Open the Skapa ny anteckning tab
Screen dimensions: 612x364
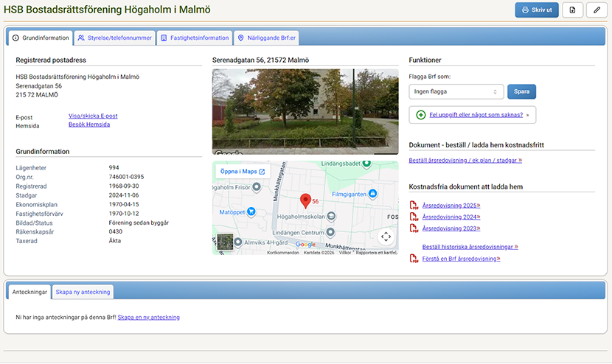point(83,292)
